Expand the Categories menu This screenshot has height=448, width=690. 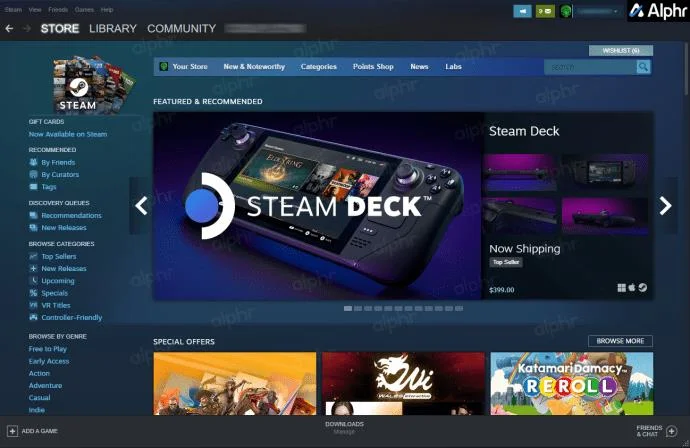click(319, 66)
